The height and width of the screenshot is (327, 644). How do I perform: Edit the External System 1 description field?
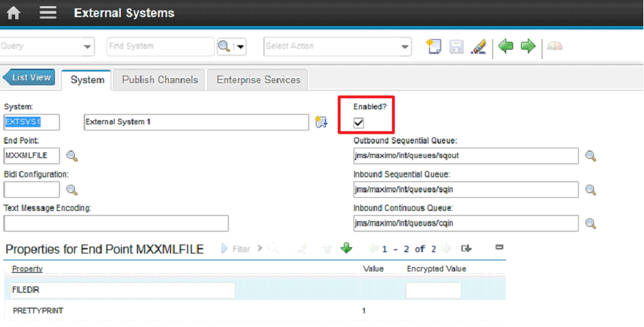[x=196, y=122]
